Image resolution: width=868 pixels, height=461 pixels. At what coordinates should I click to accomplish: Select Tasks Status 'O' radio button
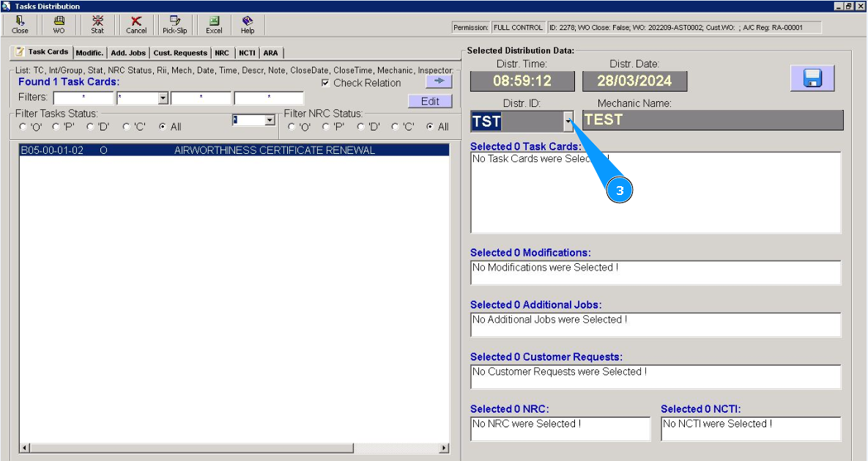pos(23,127)
